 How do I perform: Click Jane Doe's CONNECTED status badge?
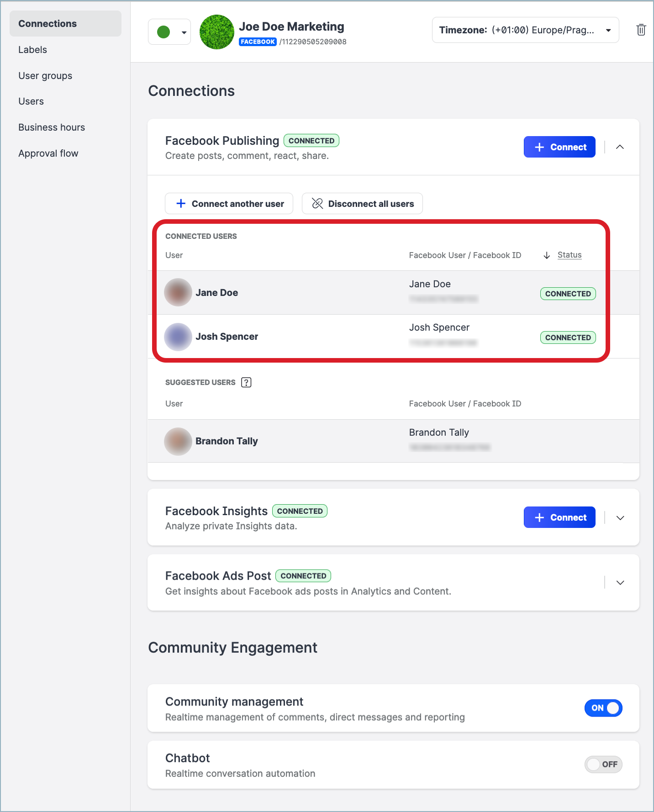point(568,294)
